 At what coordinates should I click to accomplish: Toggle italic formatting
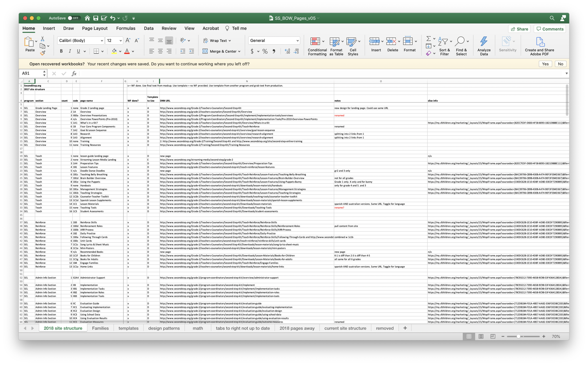pos(70,51)
